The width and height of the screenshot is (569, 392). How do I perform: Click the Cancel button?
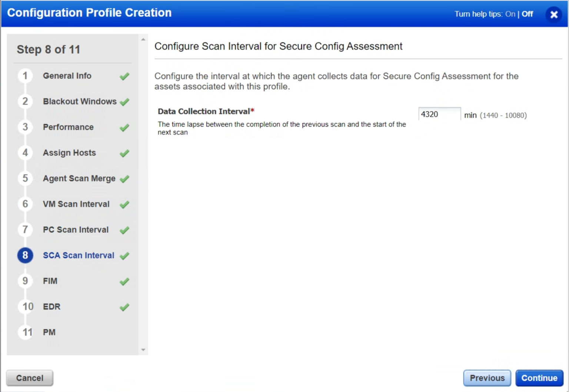(29, 378)
